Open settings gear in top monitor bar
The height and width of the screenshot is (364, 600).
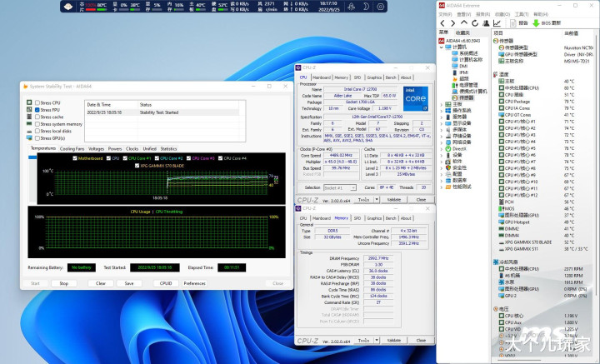coord(380,7)
